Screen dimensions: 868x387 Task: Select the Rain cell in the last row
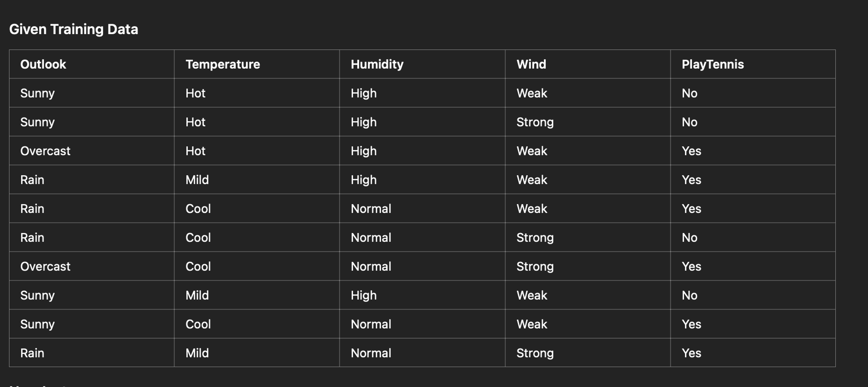(x=32, y=353)
